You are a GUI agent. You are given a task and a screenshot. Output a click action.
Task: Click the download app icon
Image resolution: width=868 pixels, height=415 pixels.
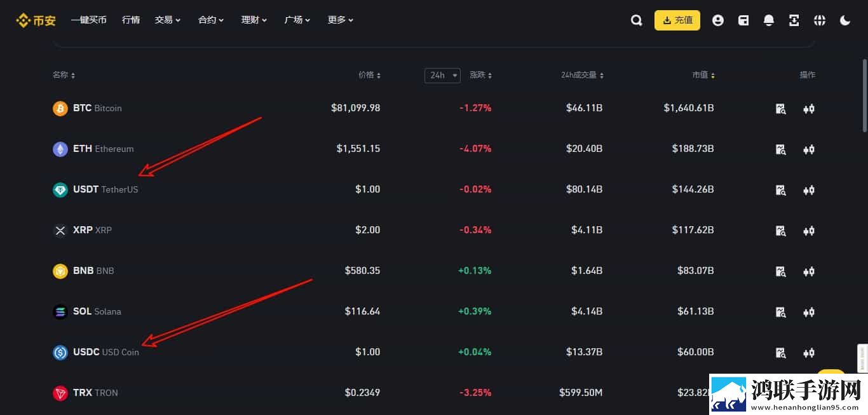[794, 20]
